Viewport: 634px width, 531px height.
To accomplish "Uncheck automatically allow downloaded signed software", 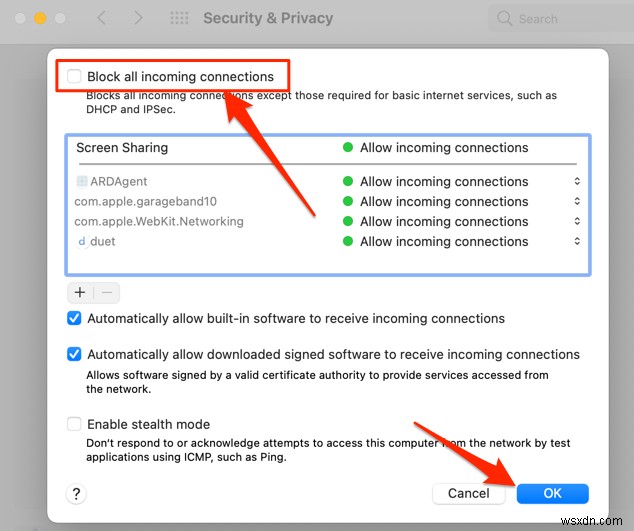I will coord(74,354).
